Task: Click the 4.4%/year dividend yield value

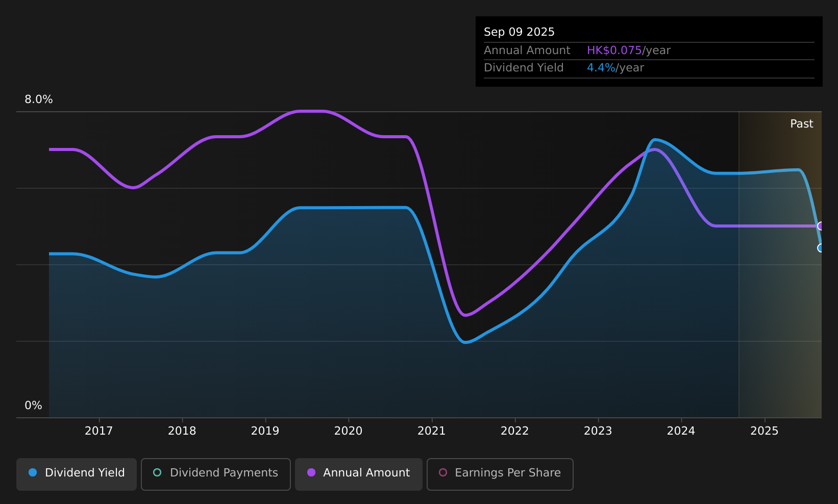Action: point(615,68)
